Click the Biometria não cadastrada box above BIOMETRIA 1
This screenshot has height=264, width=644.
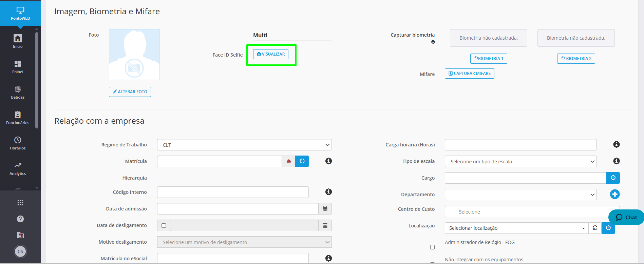click(489, 38)
